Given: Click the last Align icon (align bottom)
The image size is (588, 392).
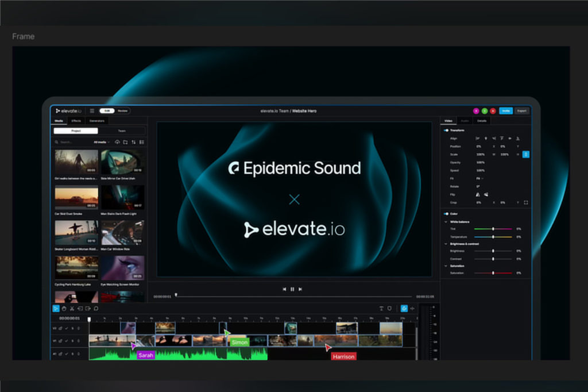Looking at the screenshot, I should pos(518,138).
